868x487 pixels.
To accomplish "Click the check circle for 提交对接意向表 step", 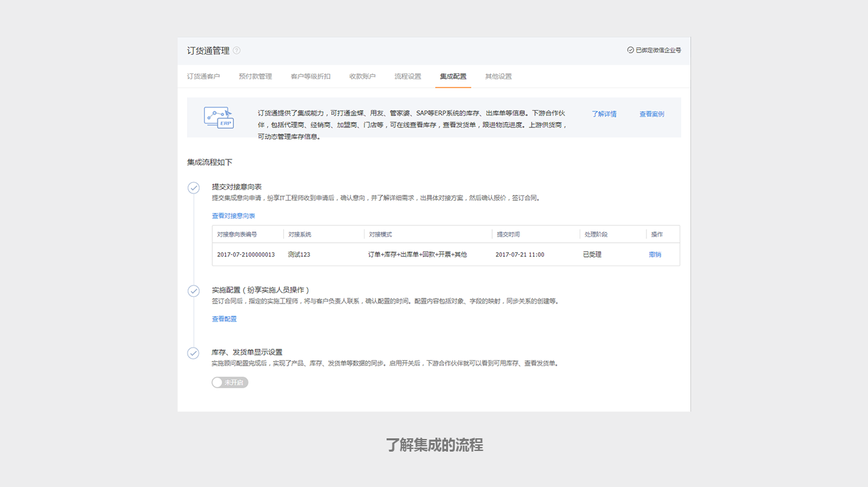I will coord(194,188).
